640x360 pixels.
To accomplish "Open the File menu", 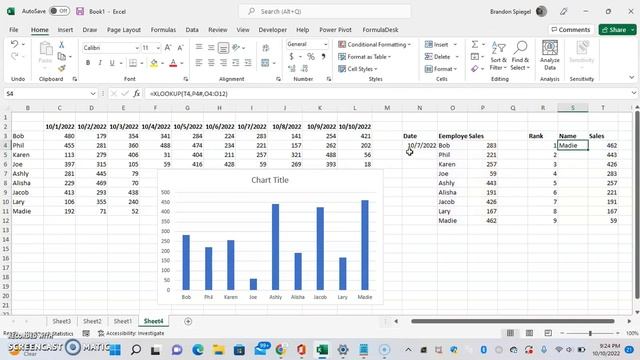I will click(14, 30).
